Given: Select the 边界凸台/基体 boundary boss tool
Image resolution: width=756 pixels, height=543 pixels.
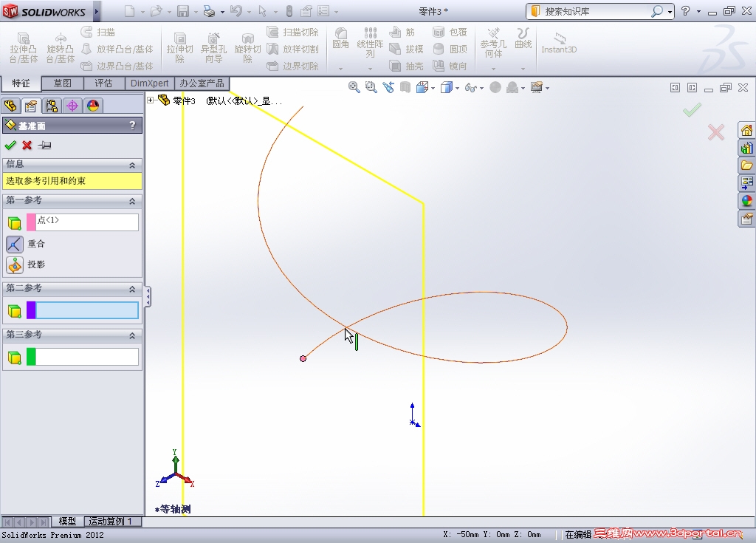Looking at the screenshot, I should (117, 66).
